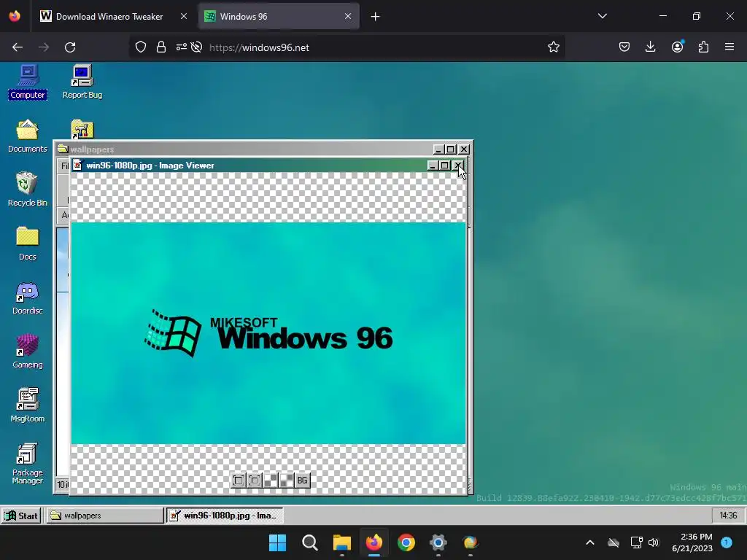Screen dimensions: 747x560
Task: Toggle sharp pixelated rendering in Image Viewer
Action: coord(271,480)
